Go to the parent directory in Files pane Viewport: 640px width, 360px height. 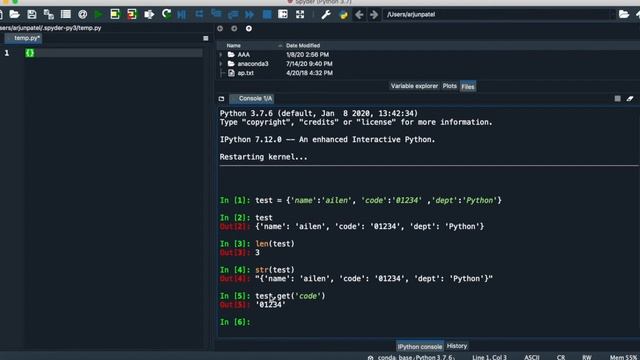[x=249, y=29]
